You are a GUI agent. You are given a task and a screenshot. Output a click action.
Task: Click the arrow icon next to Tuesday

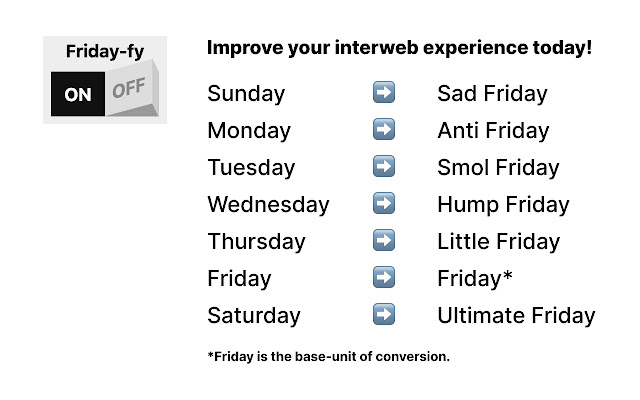(x=383, y=167)
